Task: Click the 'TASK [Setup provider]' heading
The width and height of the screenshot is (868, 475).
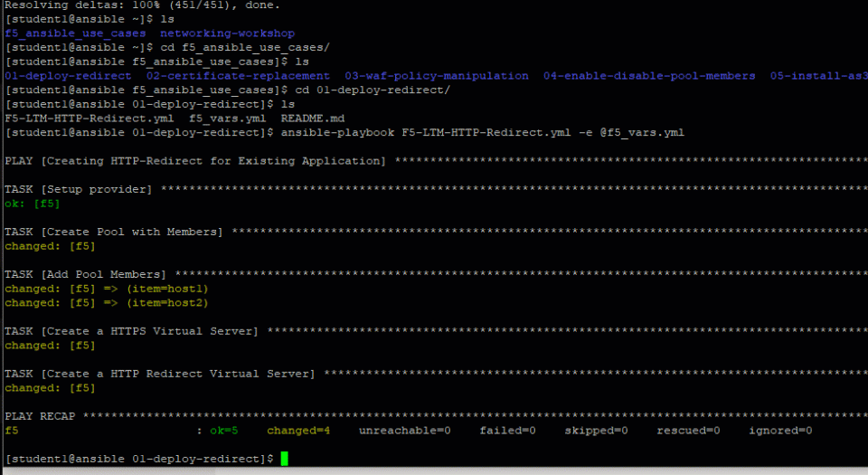Action: [x=78, y=189]
